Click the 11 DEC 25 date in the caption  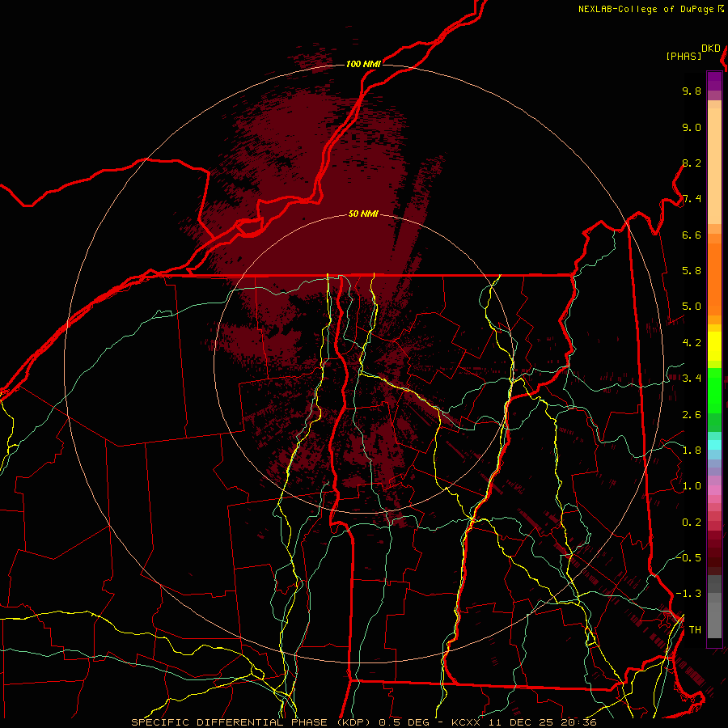pos(519,722)
